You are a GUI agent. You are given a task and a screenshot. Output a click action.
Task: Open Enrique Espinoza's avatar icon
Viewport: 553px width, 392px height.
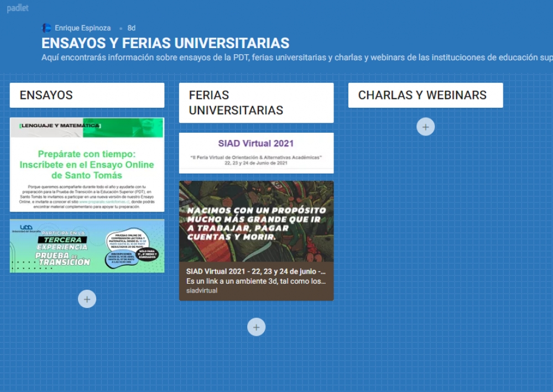pos(46,28)
